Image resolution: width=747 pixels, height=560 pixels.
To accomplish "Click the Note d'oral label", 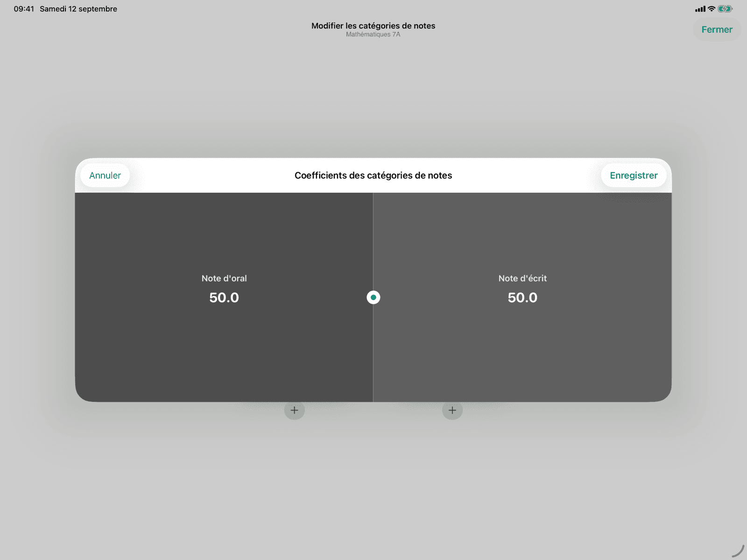I will click(224, 278).
